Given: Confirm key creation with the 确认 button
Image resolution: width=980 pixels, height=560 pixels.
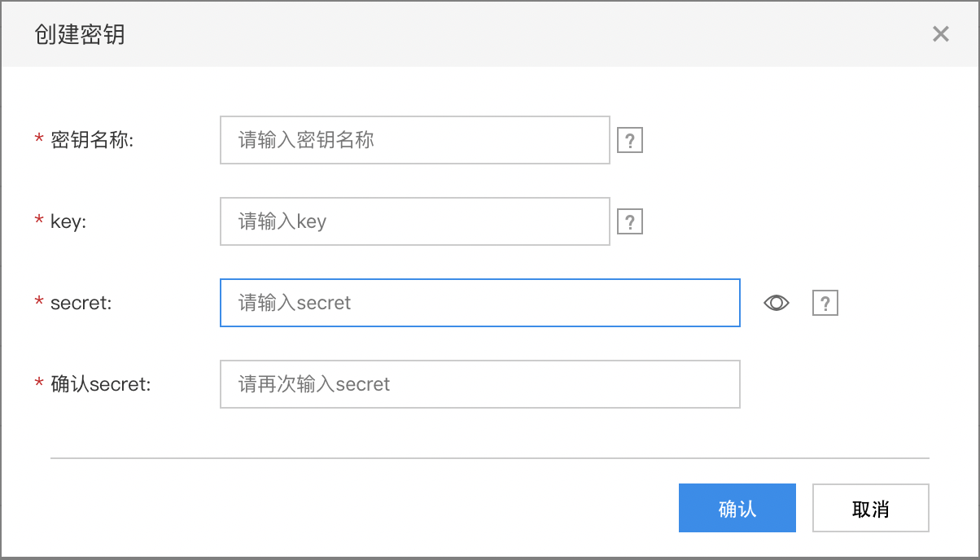Looking at the screenshot, I should click(x=737, y=509).
